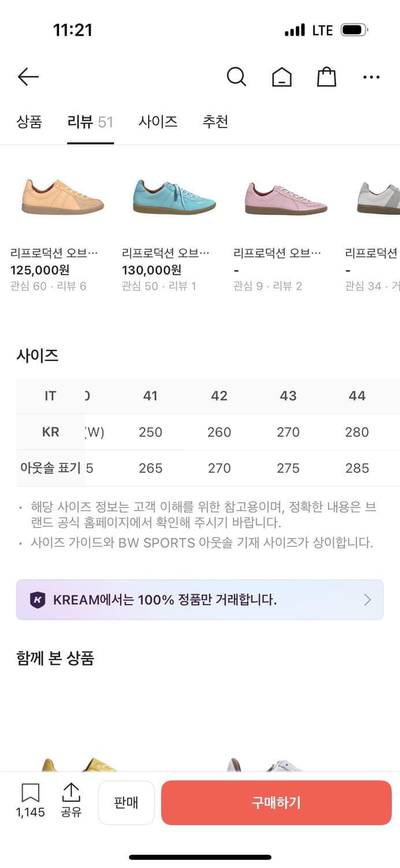Open the 리뷰 51 tab
Screen dimensions: 400x868
90,122
